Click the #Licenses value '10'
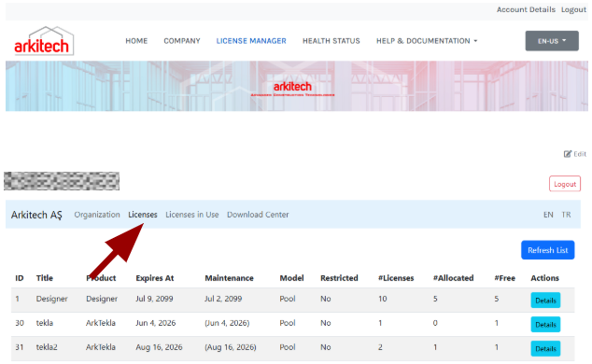The image size is (592, 364). tap(383, 299)
